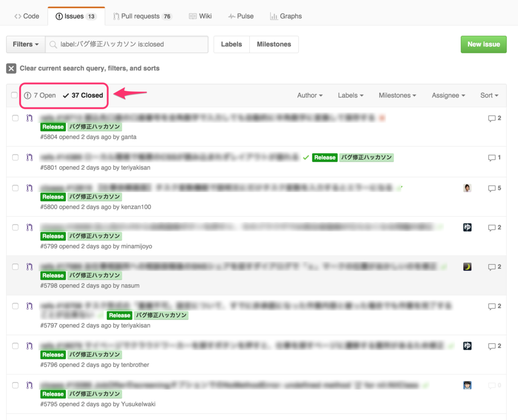Image resolution: width=518 pixels, height=420 pixels.
Task: Clear current search query with X icon
Action: coord(11,68)
